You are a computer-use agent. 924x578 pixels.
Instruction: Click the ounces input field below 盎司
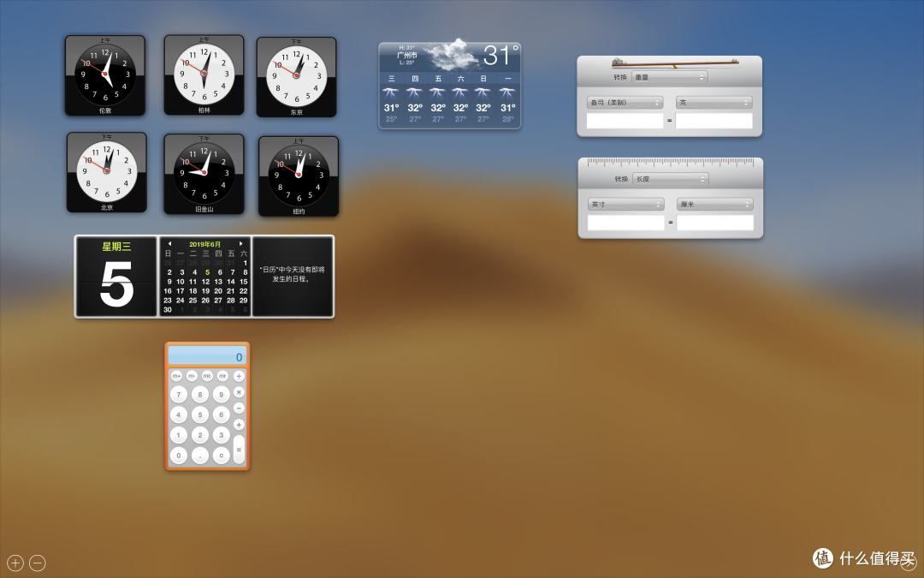[x=625, y=121]
